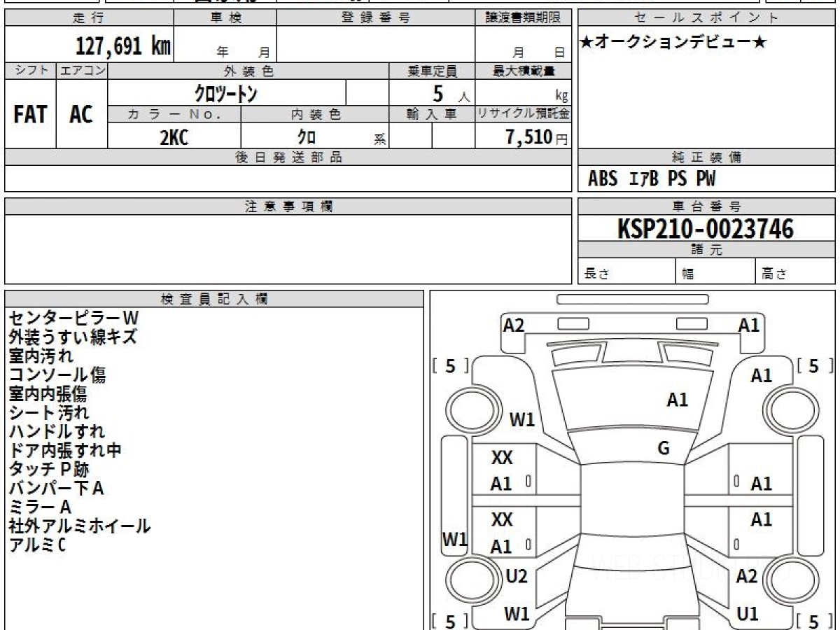The width and height of the screenshot is (840, 630).
Task: Select the コンソール傷 note line
Action: click(57, 375)
